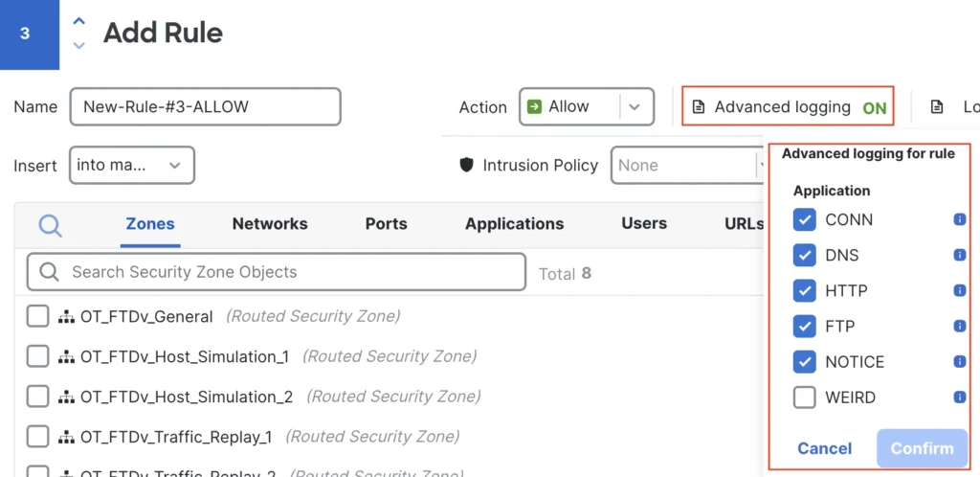Click the info icon next to HTTP

click(x=959, y=291)
